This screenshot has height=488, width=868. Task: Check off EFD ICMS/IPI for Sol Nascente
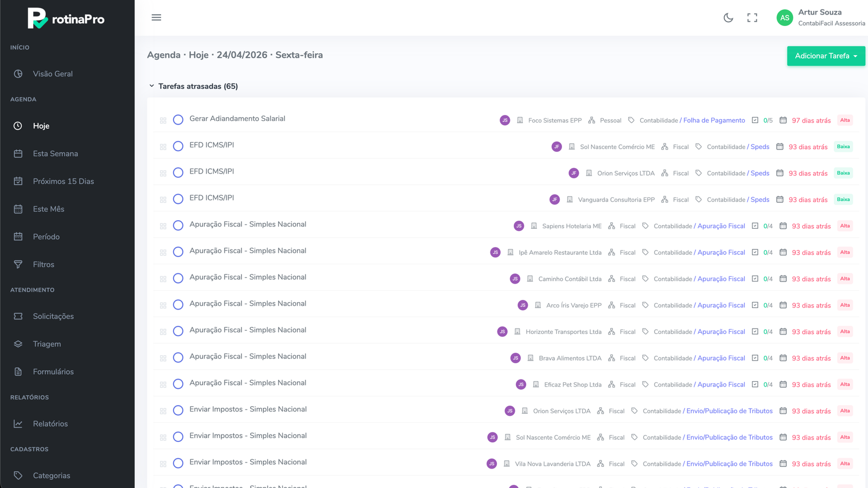[178, 146]
